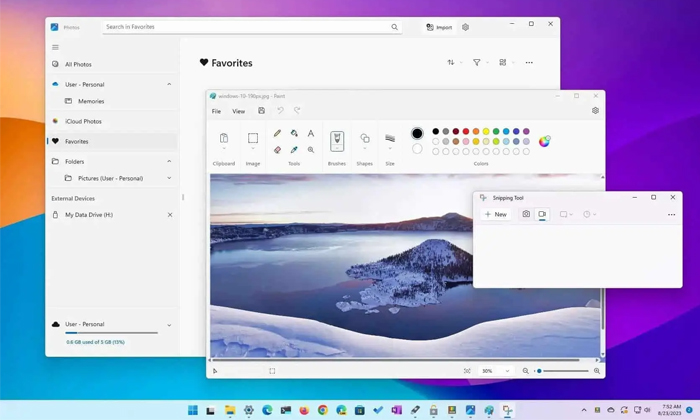Open the Brushes tool in Paint
The width and height of the screenshot is (700, 420).
tap(337, 141)
